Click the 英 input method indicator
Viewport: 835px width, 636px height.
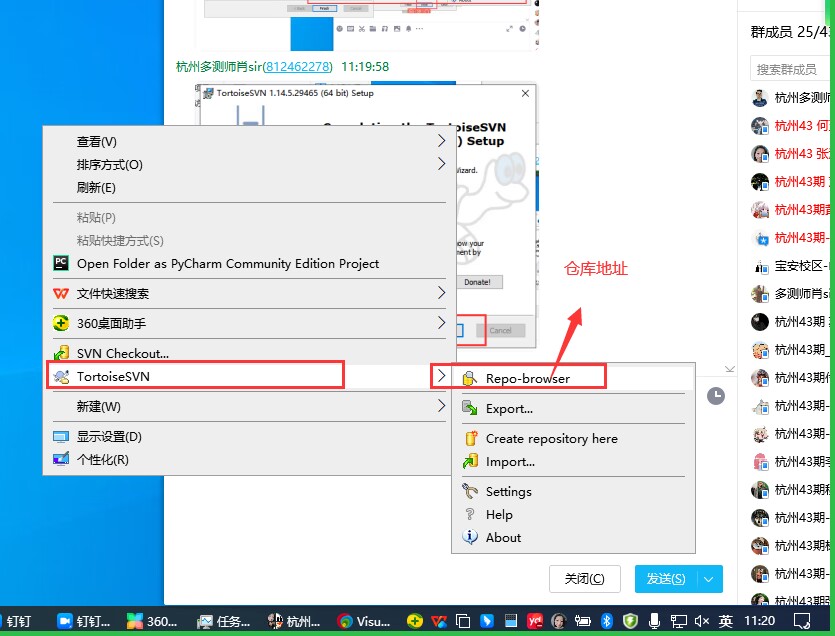tap(725, 621)
